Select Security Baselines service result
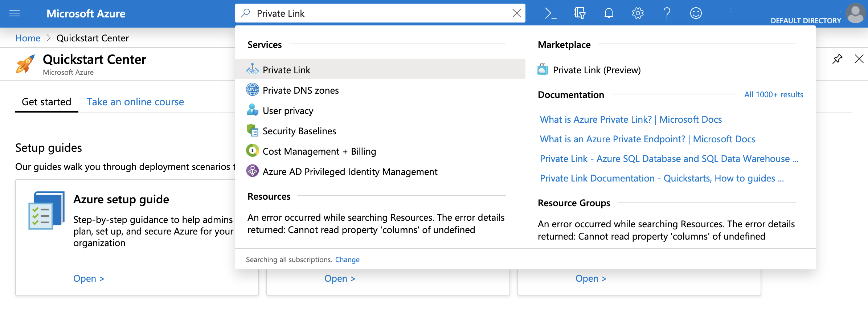 tap(380, 130)
